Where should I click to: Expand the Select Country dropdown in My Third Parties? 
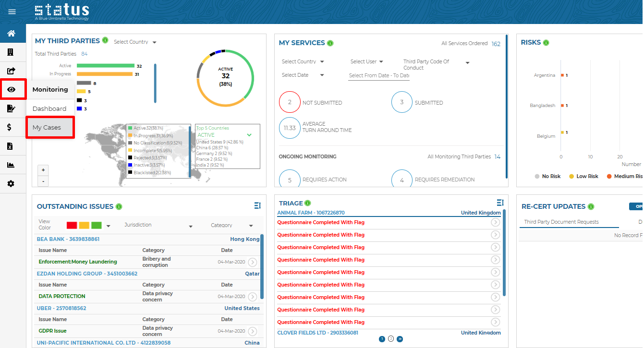(135, 42)
